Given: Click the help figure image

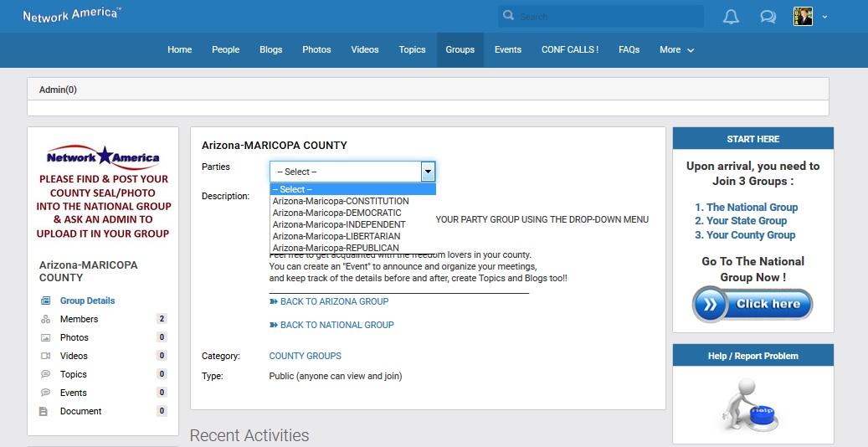Looking at the screenshot, I should (x=752, y=403).
